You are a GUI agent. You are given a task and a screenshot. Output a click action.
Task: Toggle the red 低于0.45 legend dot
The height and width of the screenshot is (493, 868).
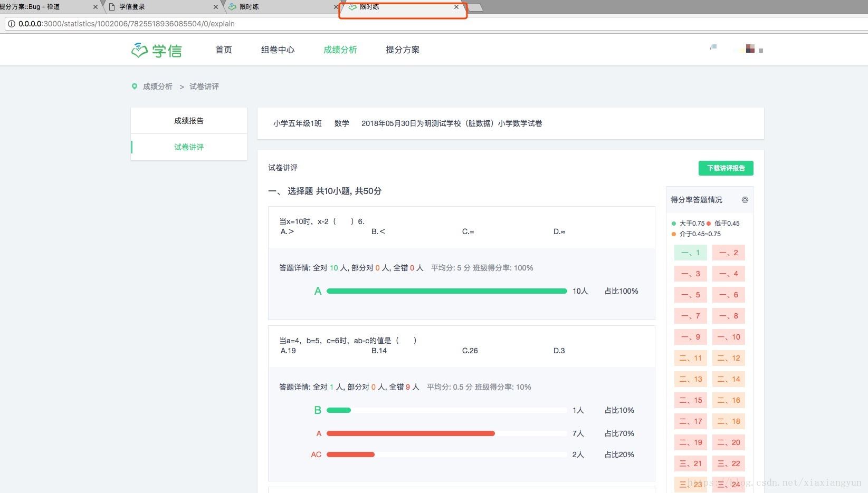[710, 223]
